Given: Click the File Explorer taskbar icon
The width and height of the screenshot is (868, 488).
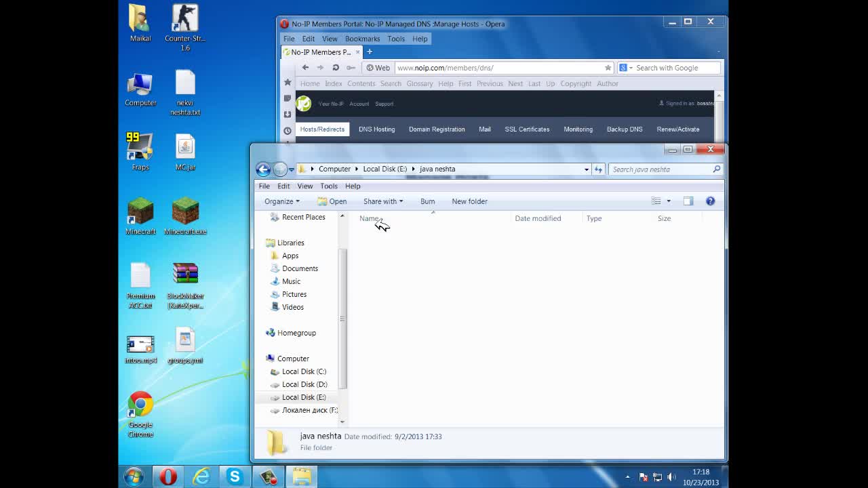Looking at the screenshot, I should [x=302, y=476].
